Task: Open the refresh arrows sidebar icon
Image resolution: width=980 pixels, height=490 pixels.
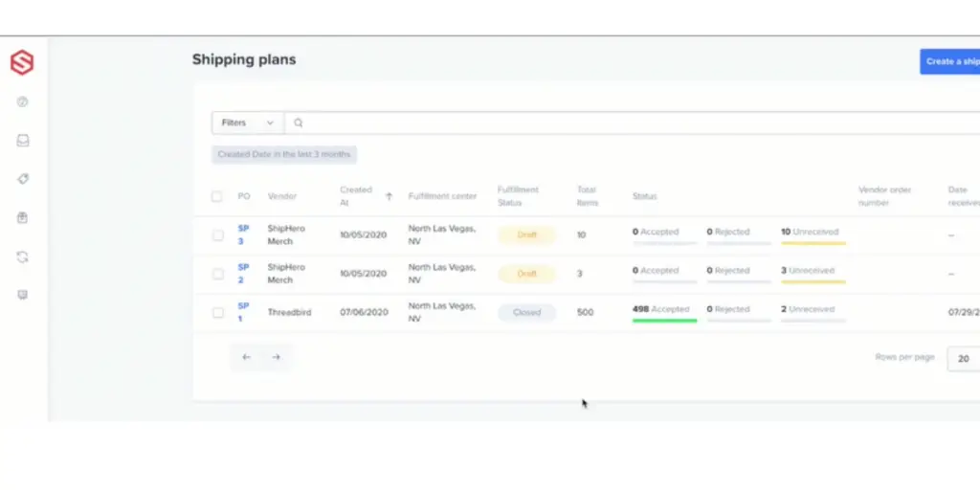Action: click(23, 256)
